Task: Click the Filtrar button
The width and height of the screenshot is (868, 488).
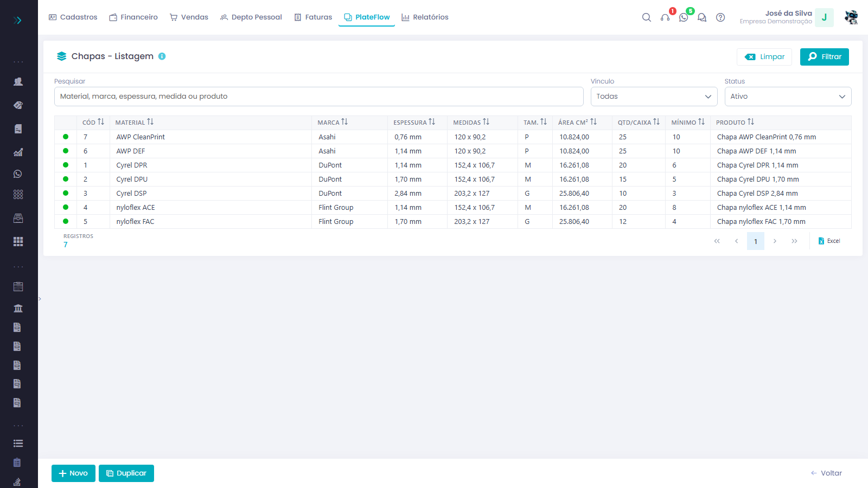Action: click(824, 57)
